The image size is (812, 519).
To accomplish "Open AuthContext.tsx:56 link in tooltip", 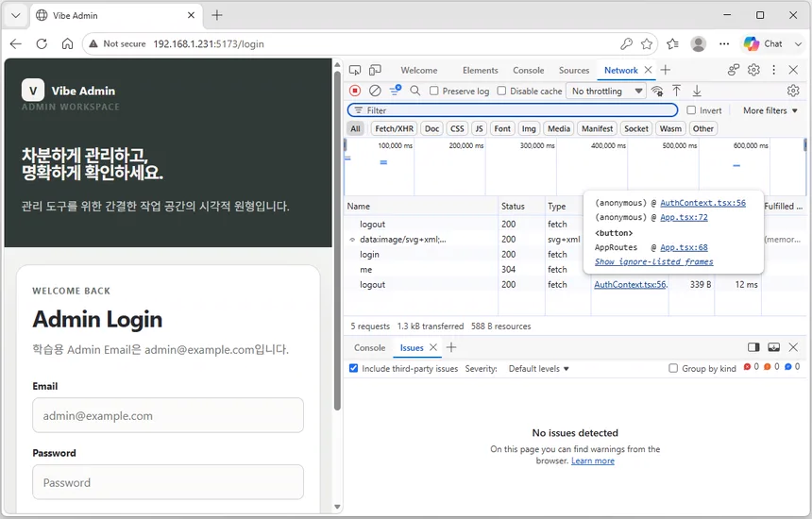I will (702, 203).
